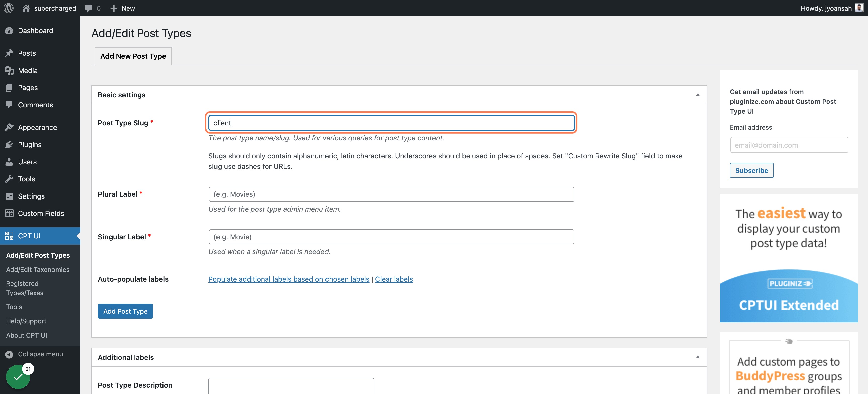The height and width of the screenshot is (394, 868).
Task: Open Add/Edit Post Types submenu item
Action: [x=38, y=255]
